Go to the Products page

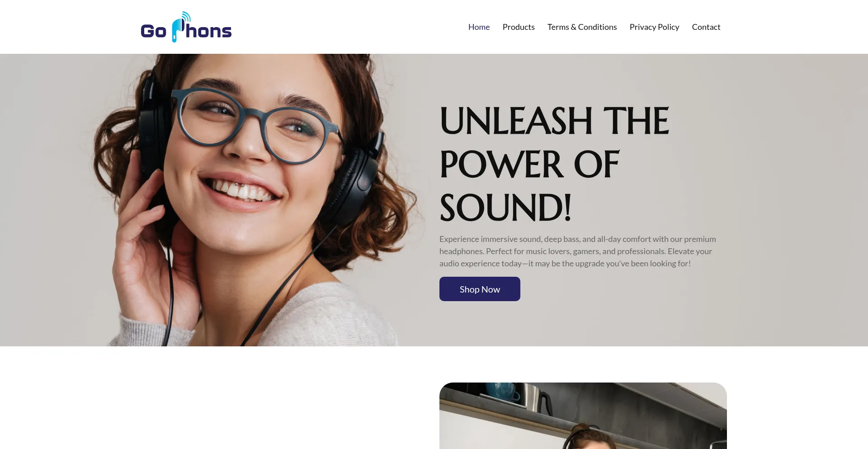(x=519, y=27)
